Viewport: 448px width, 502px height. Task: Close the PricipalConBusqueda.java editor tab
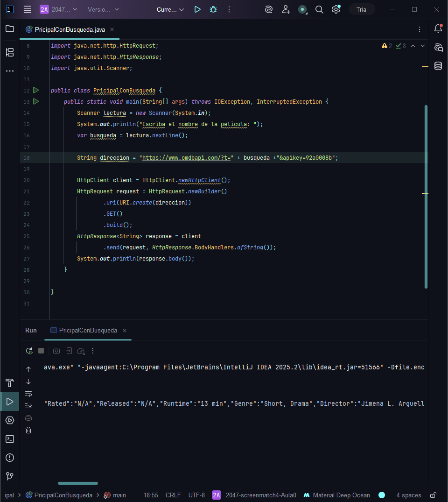click(112, 29)
